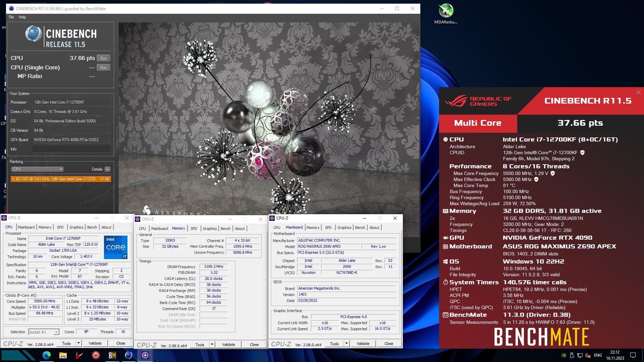Click Validate in the right CPU-Z window
This screenshot has width=644, height=362.
(363, 344)
